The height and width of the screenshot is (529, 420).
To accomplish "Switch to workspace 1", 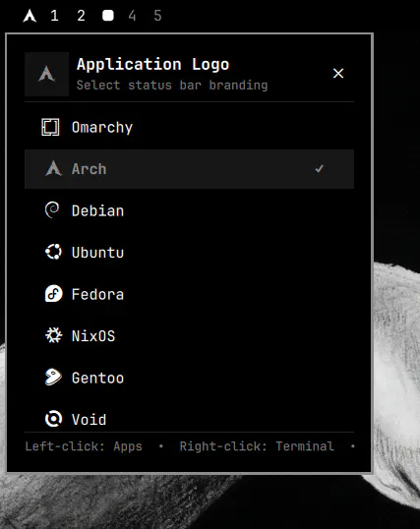I will pos(55,16).
